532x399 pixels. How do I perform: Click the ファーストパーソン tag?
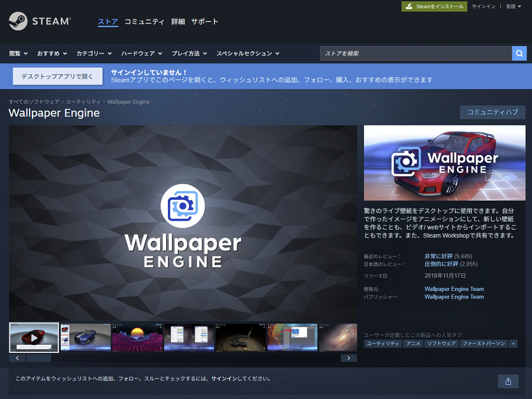coord(484,344)
